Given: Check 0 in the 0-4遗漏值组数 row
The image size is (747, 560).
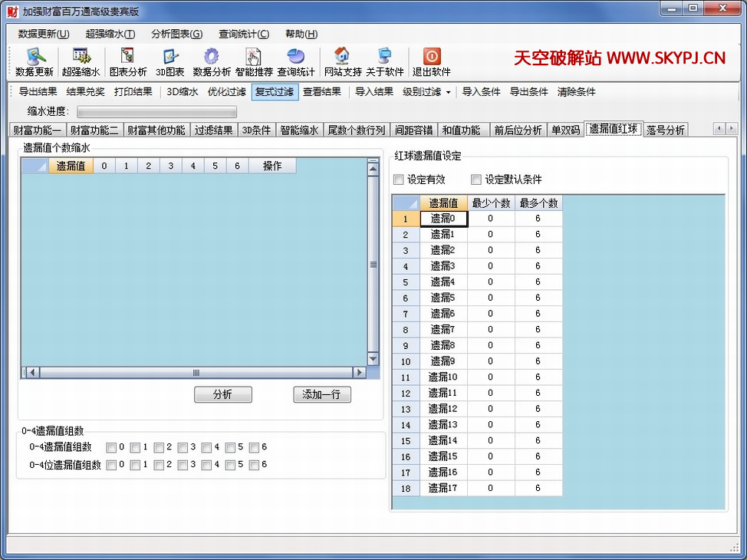Looking at the screenshot, I should pos(112,447).
